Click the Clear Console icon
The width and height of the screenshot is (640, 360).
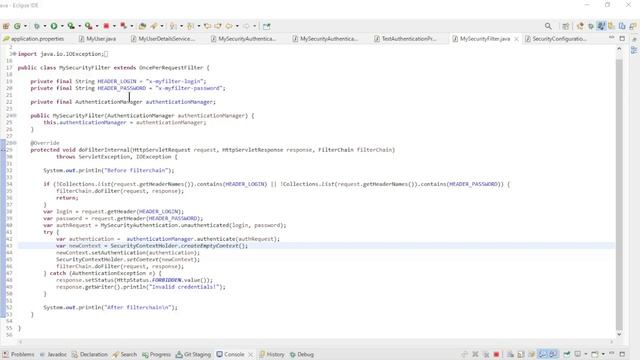click(510, 354)
